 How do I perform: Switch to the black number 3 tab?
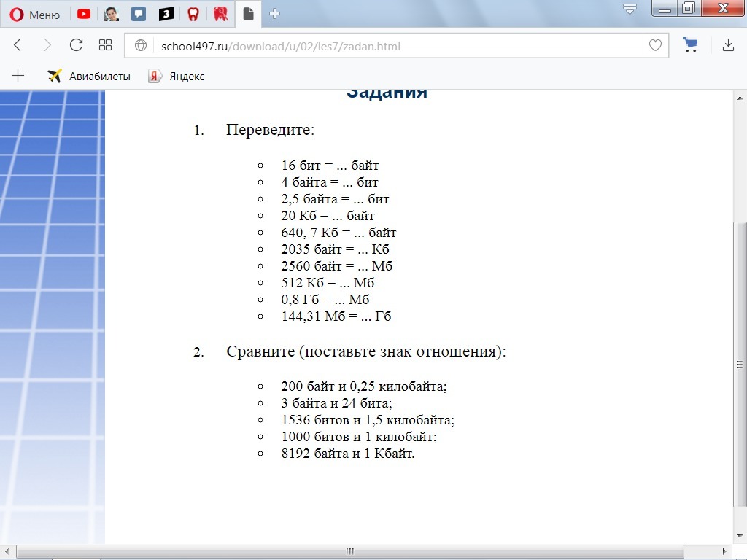pyautogui.click(x=166, y=15)
